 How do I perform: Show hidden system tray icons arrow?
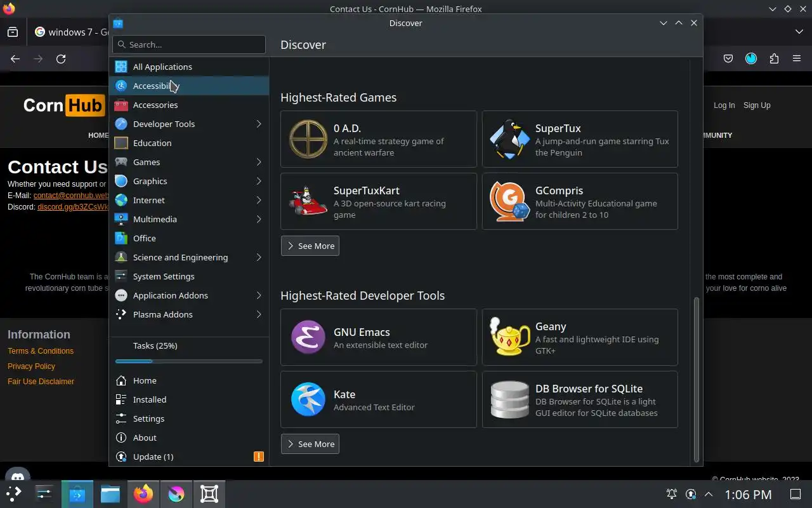709,494
